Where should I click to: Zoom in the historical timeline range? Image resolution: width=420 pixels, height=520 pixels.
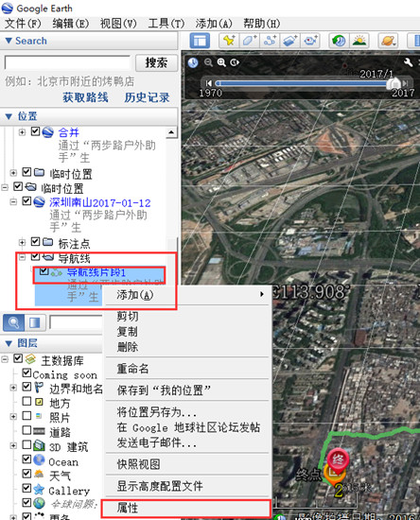point(221,62)
